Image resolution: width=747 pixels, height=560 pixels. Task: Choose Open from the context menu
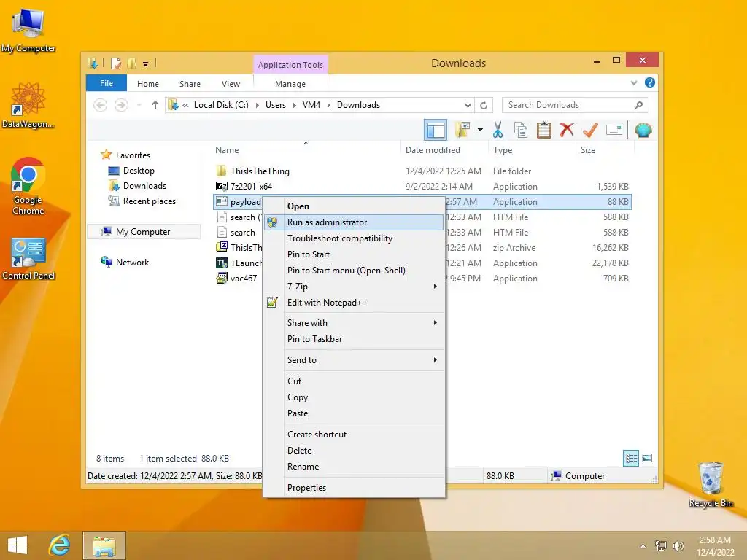pos(354,206)
